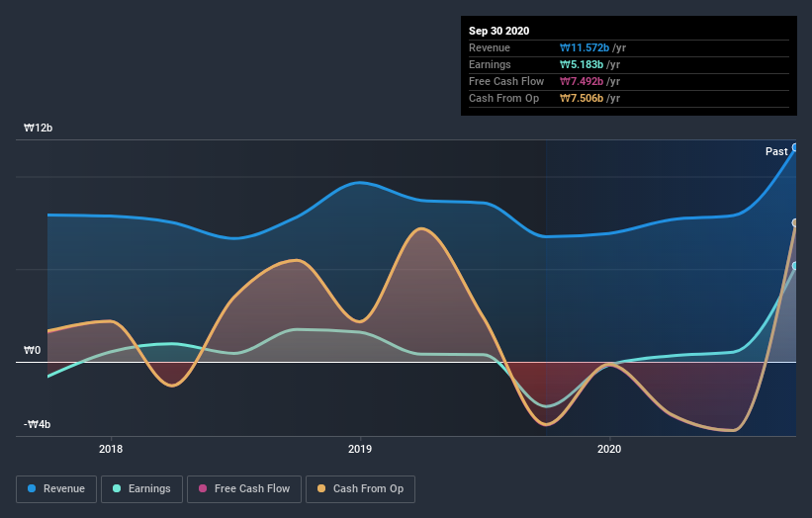Click the Sep 30 2020 tooltip date
812x518 pixels.
[x=499, y=31]
